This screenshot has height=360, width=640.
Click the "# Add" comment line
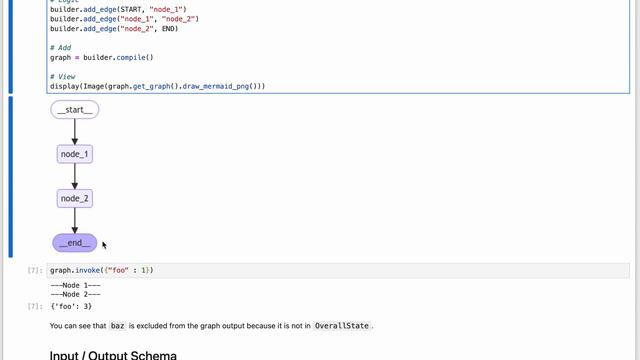coord(61,48)
